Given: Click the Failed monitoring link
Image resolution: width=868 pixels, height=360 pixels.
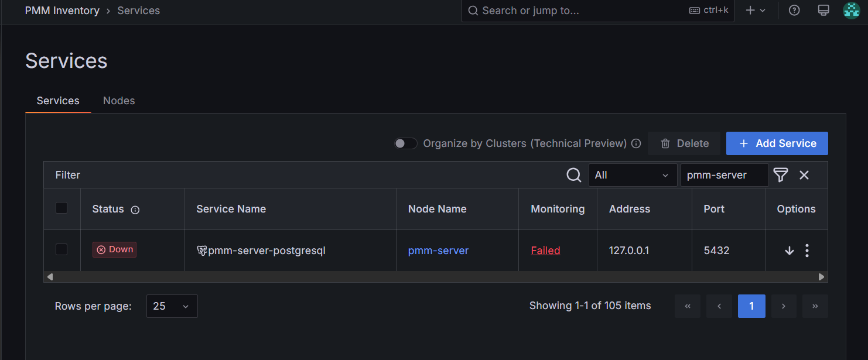Looking at the screenshot, I should click(x=545, y=251).
